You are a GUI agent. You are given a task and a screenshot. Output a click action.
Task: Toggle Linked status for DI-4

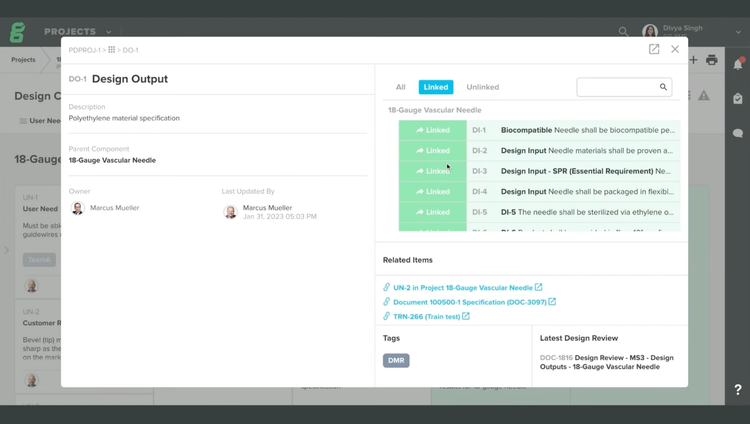pyautogui.click(x=432, y=192)
